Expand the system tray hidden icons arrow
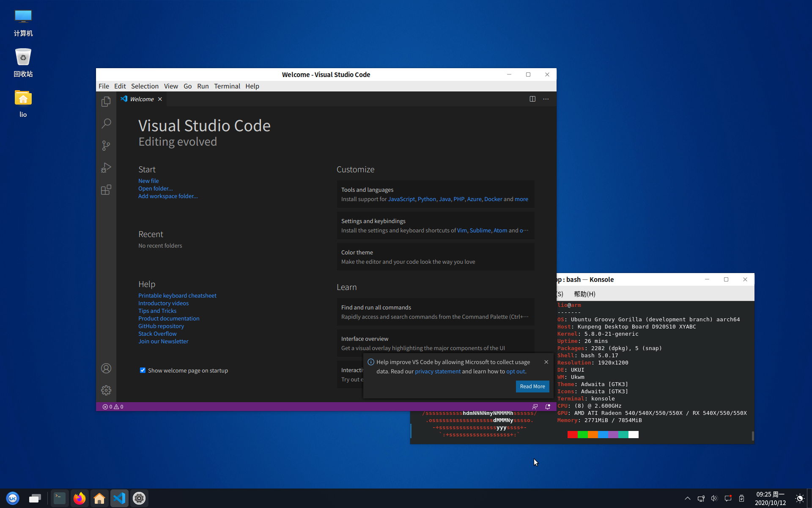Viewport: 812px width, 508px height. click(687, 498)
